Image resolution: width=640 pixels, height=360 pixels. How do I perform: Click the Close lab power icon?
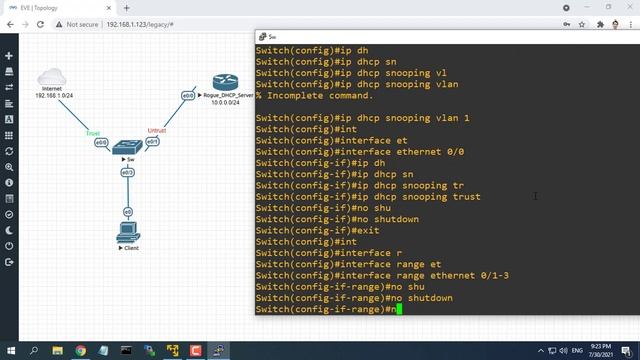coord(9,246)
